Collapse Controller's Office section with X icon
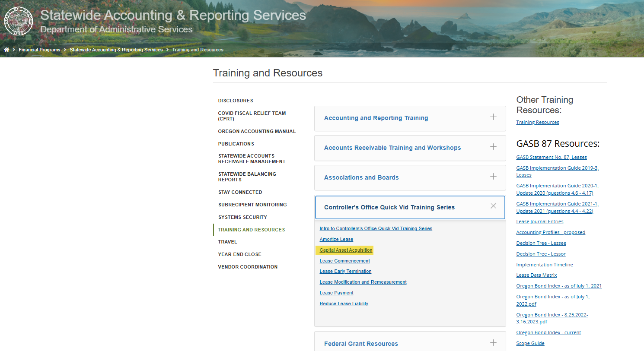The width and height of the screenshot is (644, 351). pos(493,206)
